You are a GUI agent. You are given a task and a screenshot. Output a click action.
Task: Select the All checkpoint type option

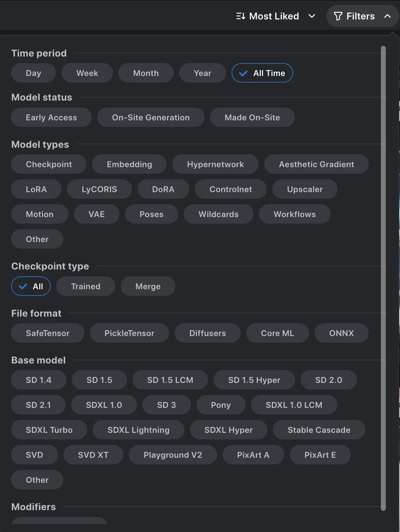[31, 286]
